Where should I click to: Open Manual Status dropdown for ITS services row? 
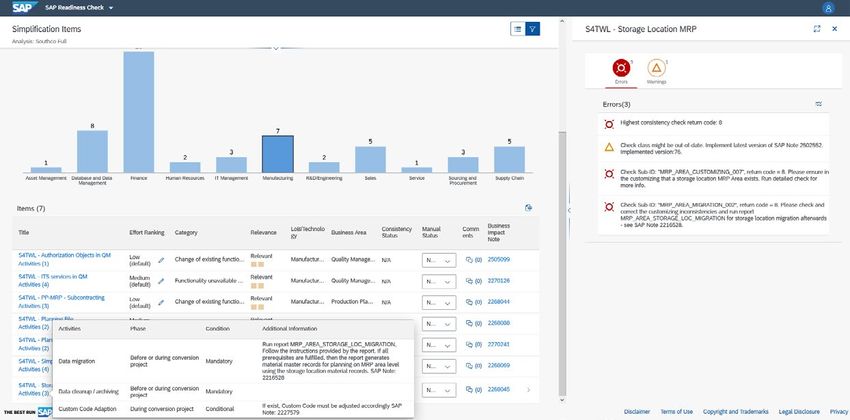[x=439, y=282]
